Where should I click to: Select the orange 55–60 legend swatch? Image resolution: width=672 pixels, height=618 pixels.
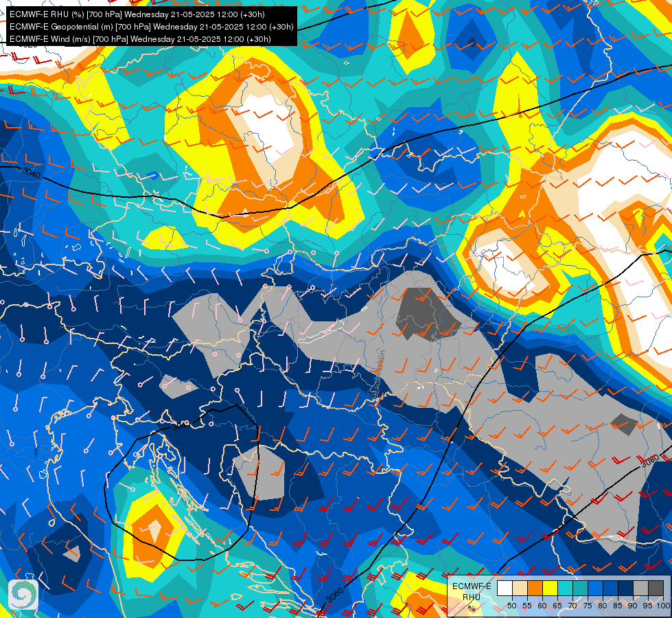535,588
